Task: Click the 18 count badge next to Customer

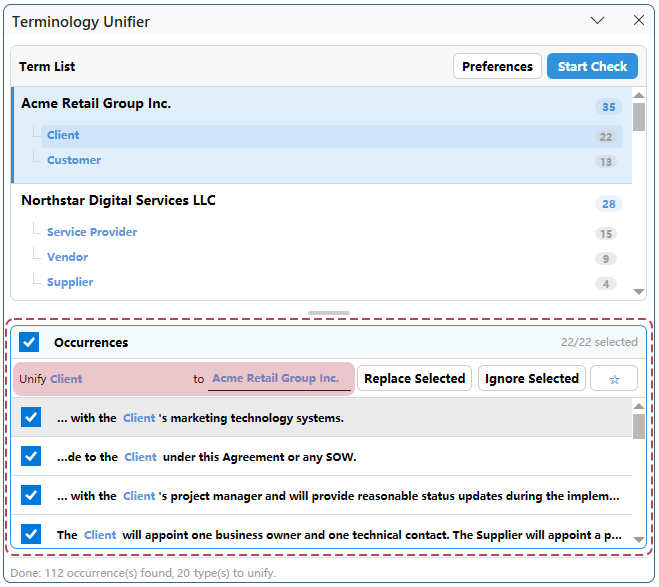Action: [606, 162]
